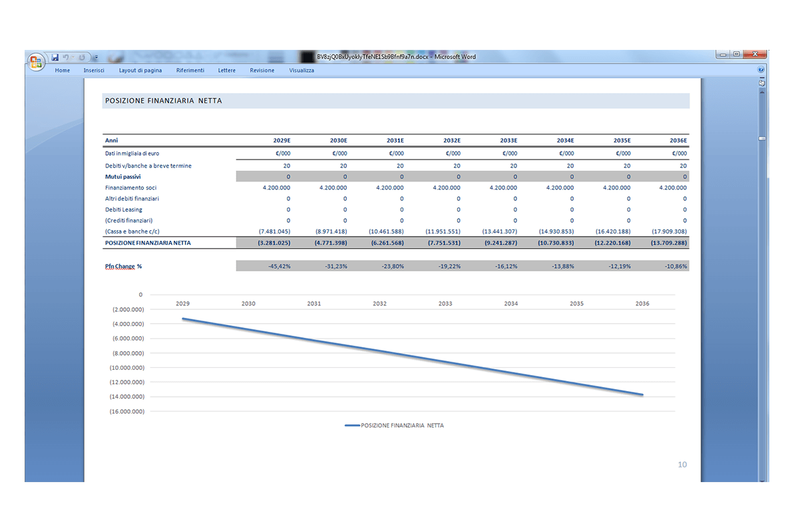The image size is (794, 532).
Task: Click the value (3.281.025) total cell
Action: [274, 243]
